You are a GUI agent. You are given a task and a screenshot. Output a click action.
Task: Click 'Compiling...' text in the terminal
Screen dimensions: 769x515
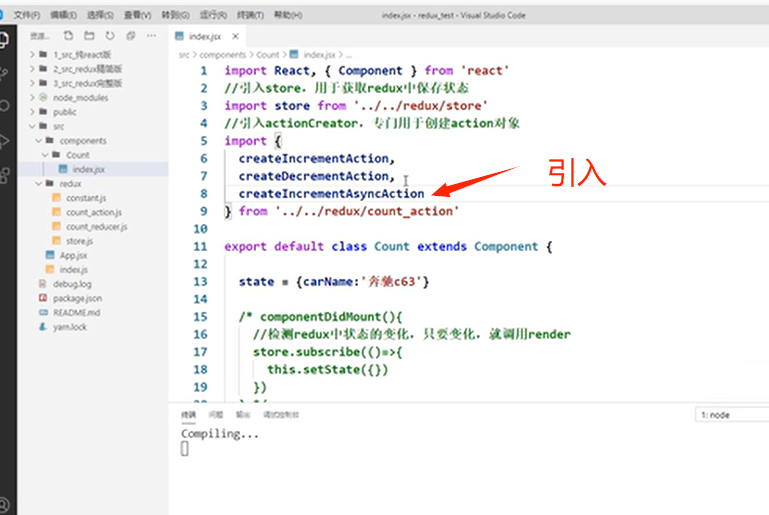coord(220,434)
